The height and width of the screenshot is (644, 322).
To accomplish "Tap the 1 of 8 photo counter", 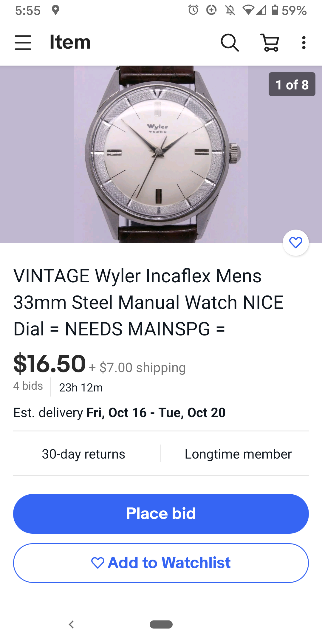I will pyautogui.click(x=292, y=85).
